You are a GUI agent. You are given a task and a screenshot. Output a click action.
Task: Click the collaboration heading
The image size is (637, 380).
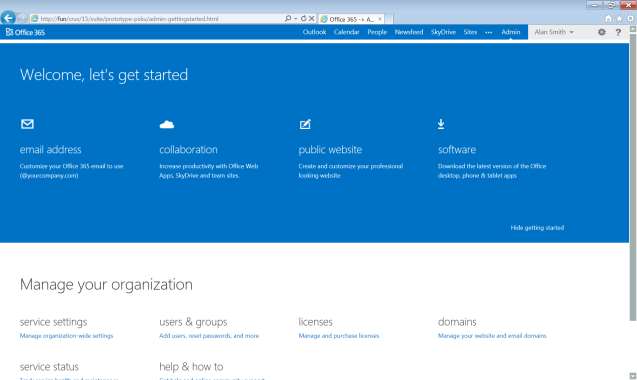188,150
